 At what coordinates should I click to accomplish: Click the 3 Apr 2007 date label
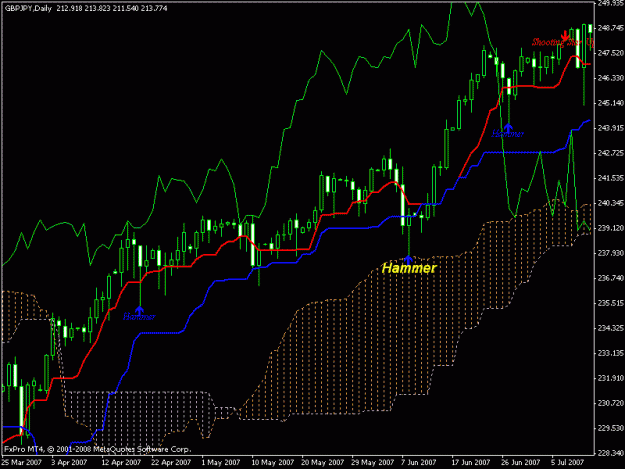69,463
